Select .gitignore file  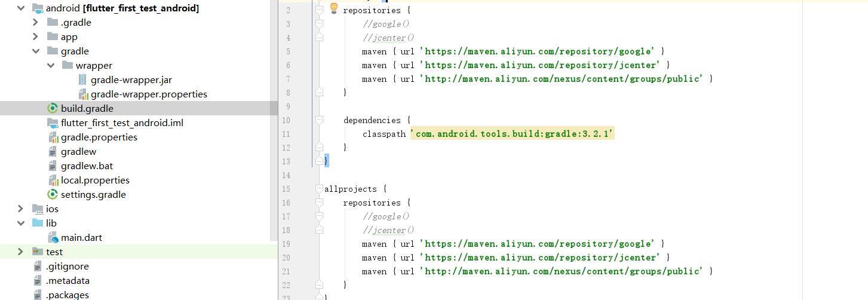pyautogui.click(x=68, y=267)
